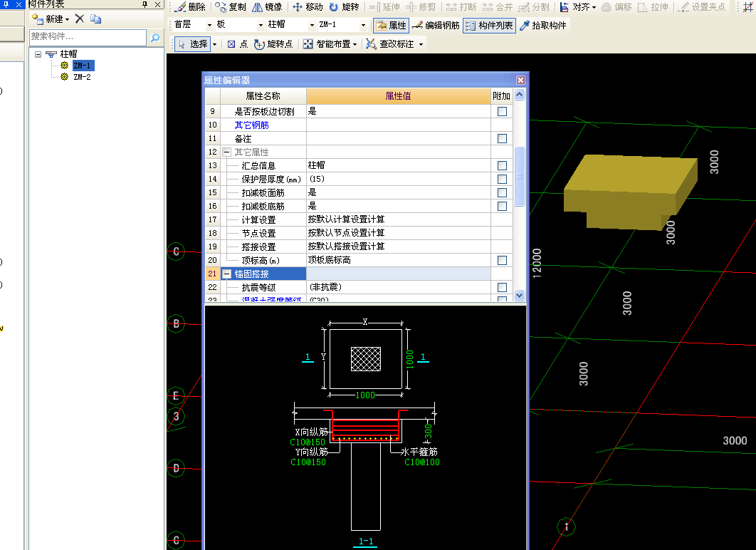Open the ZM-1 component dropdown
The image size is (756, 550).
click(363, 25)
